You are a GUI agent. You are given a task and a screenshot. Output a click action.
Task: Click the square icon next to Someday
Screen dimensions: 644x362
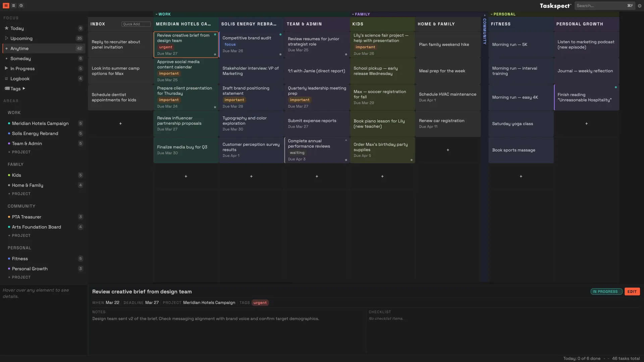tap(6, 58)
